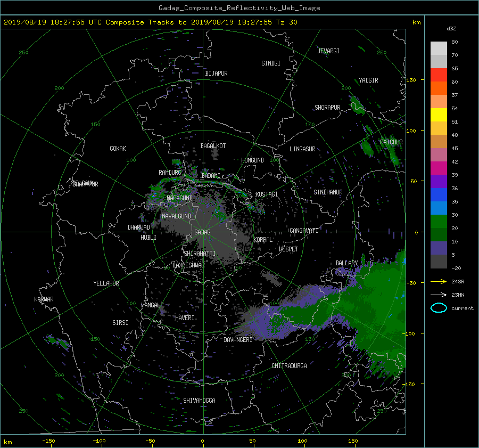Click the 0 value on bottom axis
The height and width of the screenshot is (448, 479).
click(x=202, y=441)
